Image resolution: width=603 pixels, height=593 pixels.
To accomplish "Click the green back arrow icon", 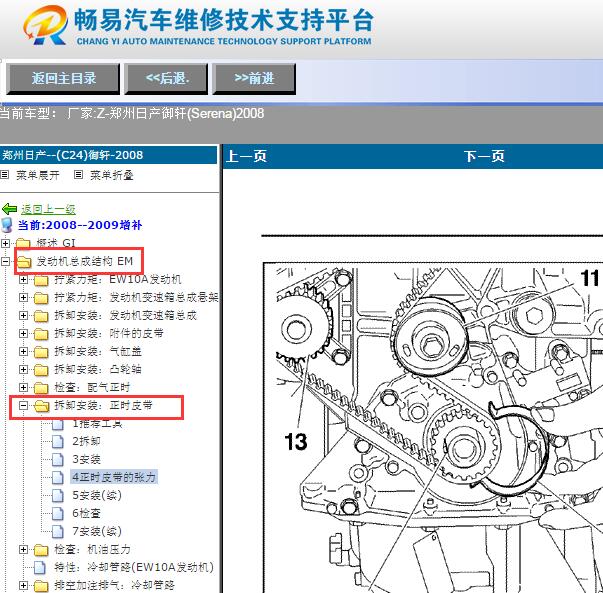I will click(9, 209).
